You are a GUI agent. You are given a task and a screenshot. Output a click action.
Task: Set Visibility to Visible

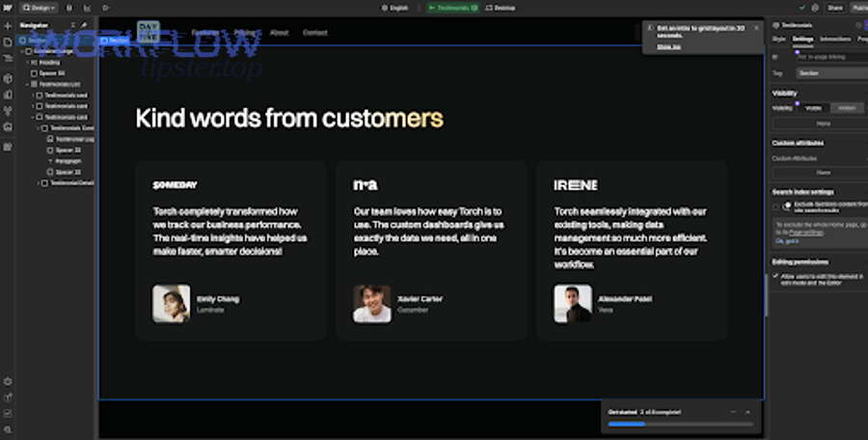814,108
